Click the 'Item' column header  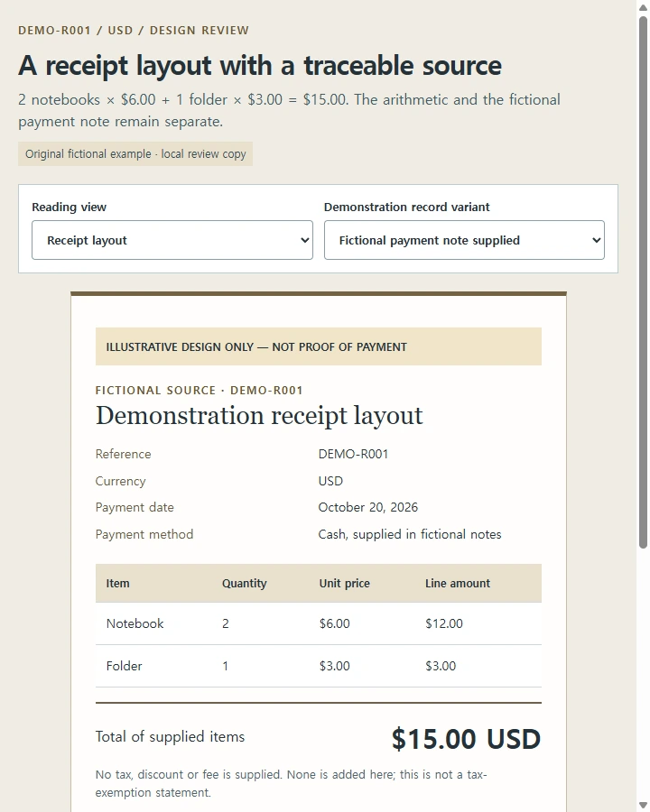[117, 583]
